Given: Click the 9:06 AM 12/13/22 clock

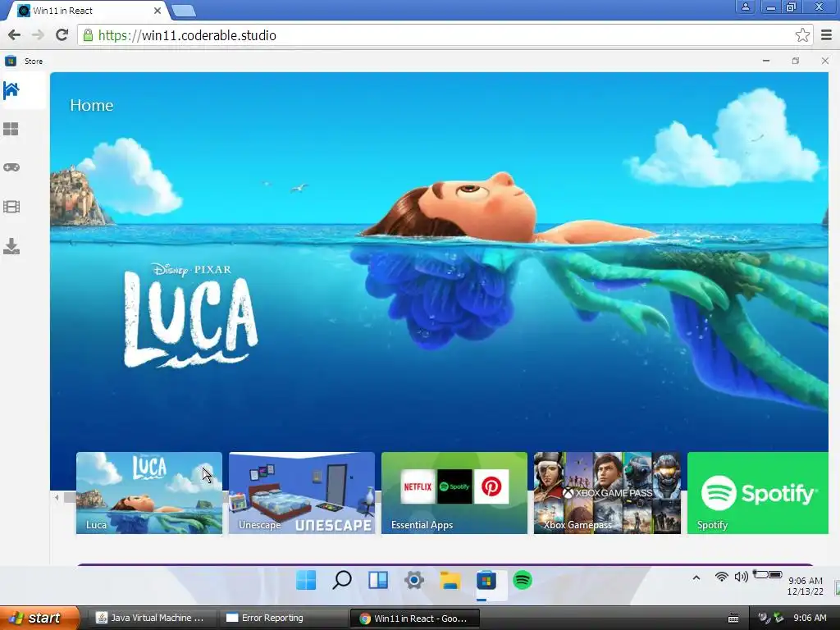Looking at the screenshot, I should pos(806,586).
